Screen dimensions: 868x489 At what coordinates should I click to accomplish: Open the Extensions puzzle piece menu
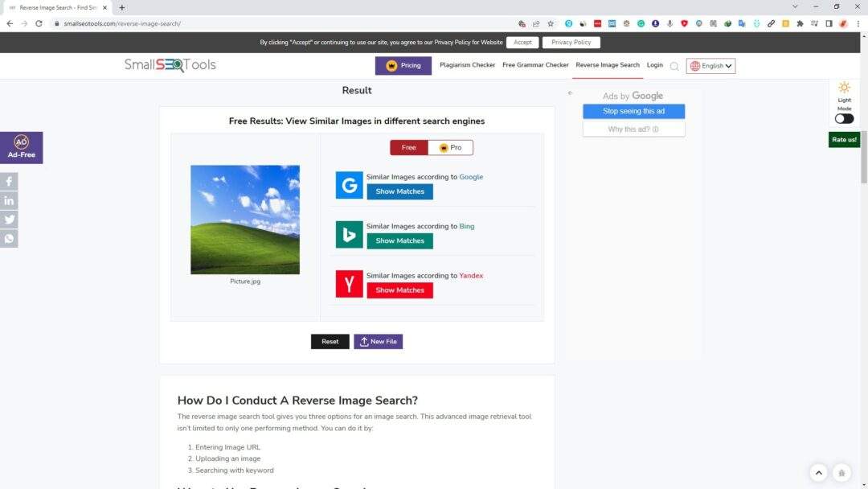(x=800, y=24)
